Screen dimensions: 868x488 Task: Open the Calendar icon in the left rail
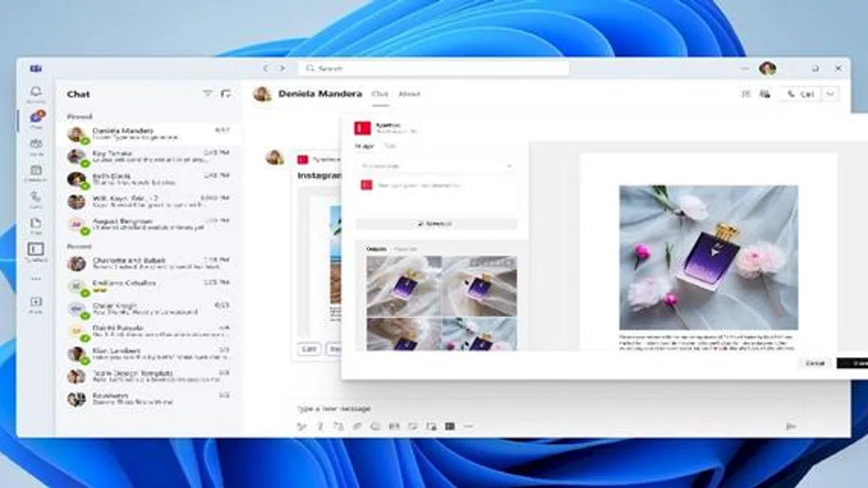coord(35,171)
